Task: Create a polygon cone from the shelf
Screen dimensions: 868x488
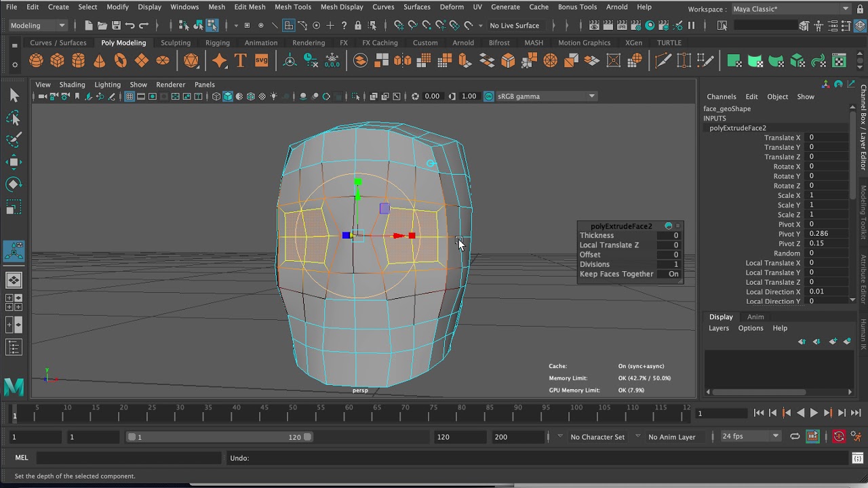Action: click(x=99, y=61)
